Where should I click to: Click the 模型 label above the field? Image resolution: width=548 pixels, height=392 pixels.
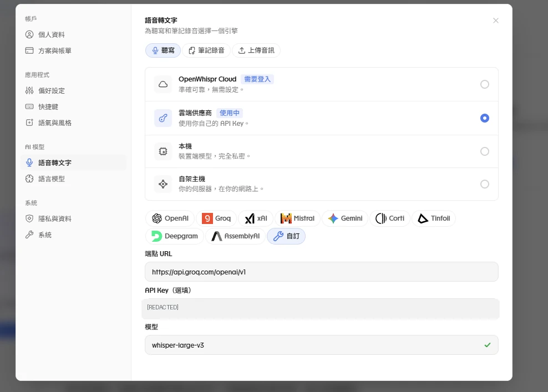(151, 327)
